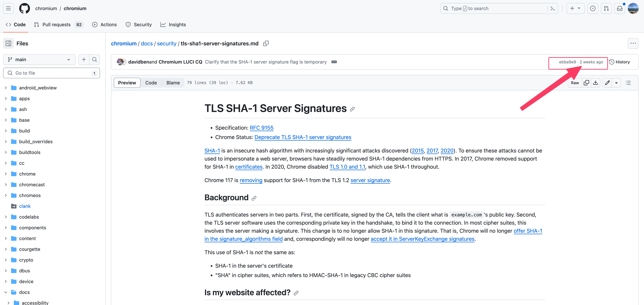Copy the file path next to tls-sha1-server-signatures.md
Image resolution: width=644 pixels, height=305 pixels.
[x=266, y=43]
